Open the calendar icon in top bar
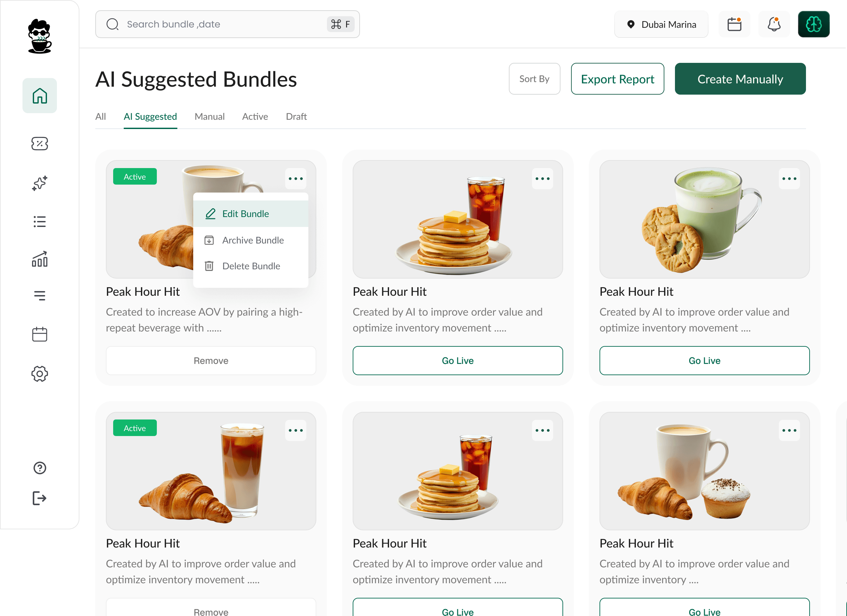 pyautogui.click(x=734, y=24)
